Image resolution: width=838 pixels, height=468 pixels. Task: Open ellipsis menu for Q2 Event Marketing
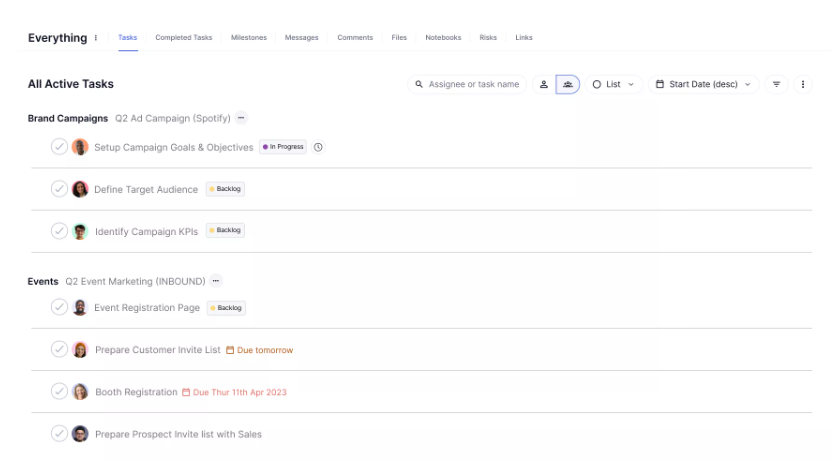pos(216,281)
